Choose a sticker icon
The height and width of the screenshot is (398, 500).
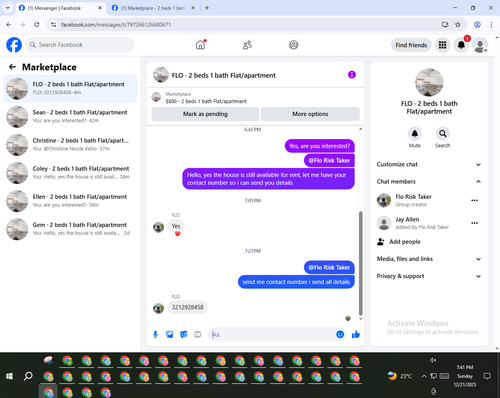(x=184, y=334)
